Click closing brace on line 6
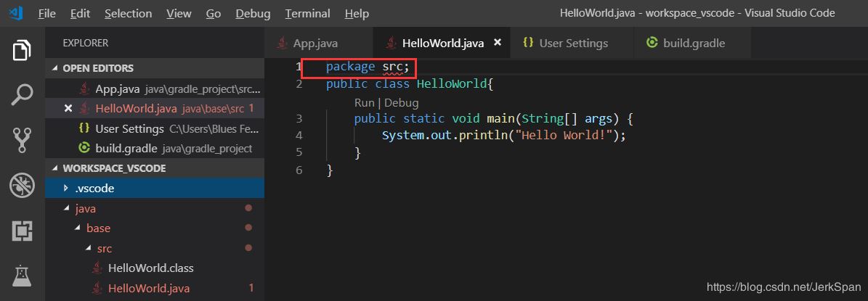 click(330, 170)
